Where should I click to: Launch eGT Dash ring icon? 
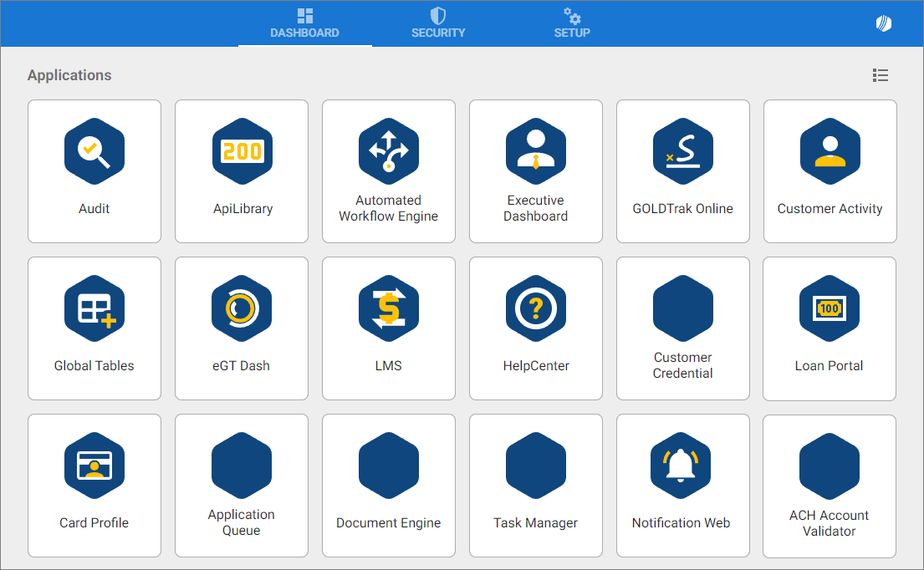pos(242,308)
